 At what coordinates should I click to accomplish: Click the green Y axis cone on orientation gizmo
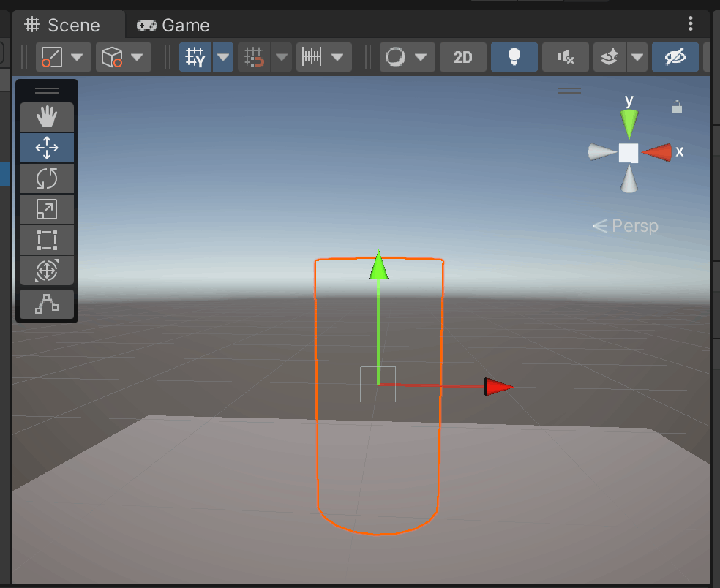tap(629, 124)
